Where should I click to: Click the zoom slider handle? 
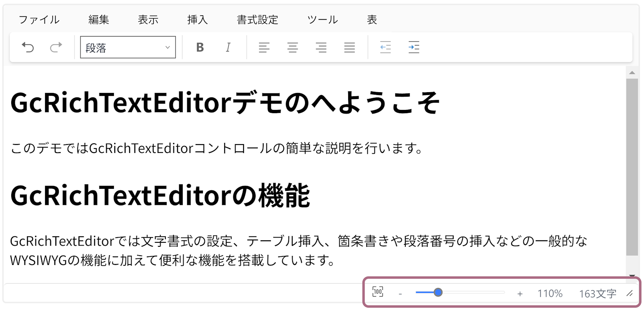(438, 293)
